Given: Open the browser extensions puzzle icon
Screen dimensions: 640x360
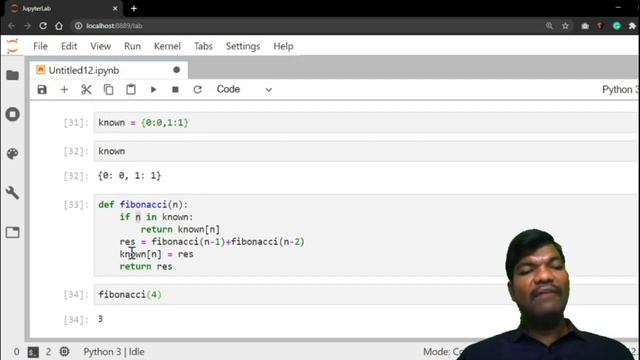Looking at the screenshot, I should 632,26.
